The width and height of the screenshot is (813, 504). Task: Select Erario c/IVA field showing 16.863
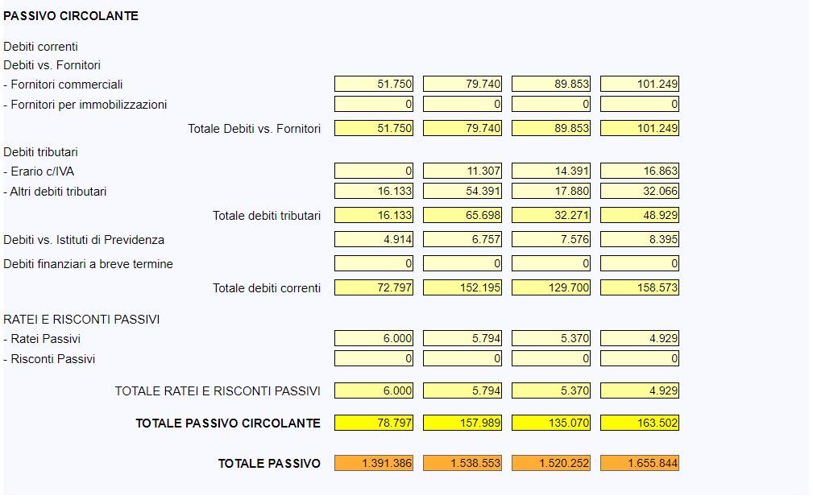pyautogui.click(x=640, y=171)
